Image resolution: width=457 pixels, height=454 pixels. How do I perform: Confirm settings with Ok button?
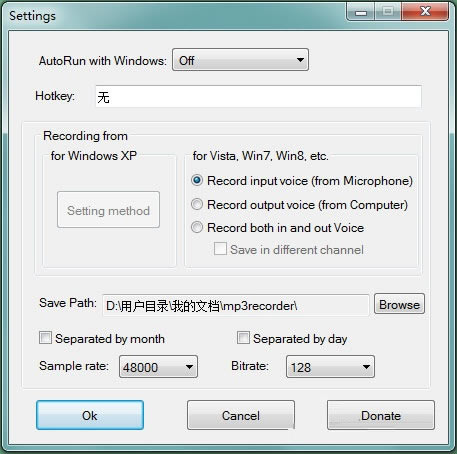pyautogui.click(x=90, y=415)
